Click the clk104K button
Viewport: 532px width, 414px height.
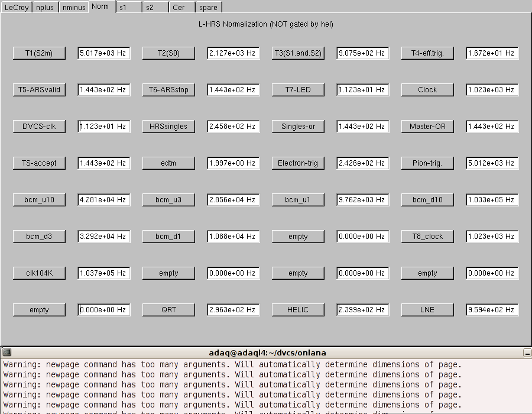coord(39,273)
